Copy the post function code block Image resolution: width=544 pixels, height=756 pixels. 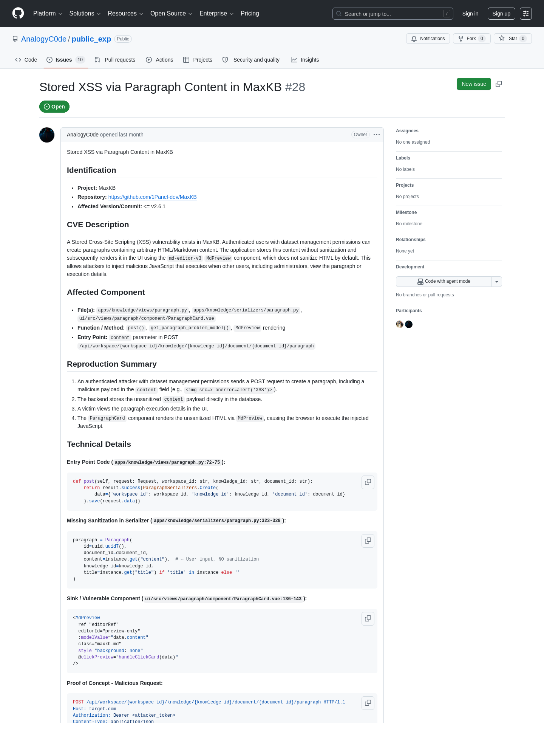pyautogui.click(x=368, y=482)
